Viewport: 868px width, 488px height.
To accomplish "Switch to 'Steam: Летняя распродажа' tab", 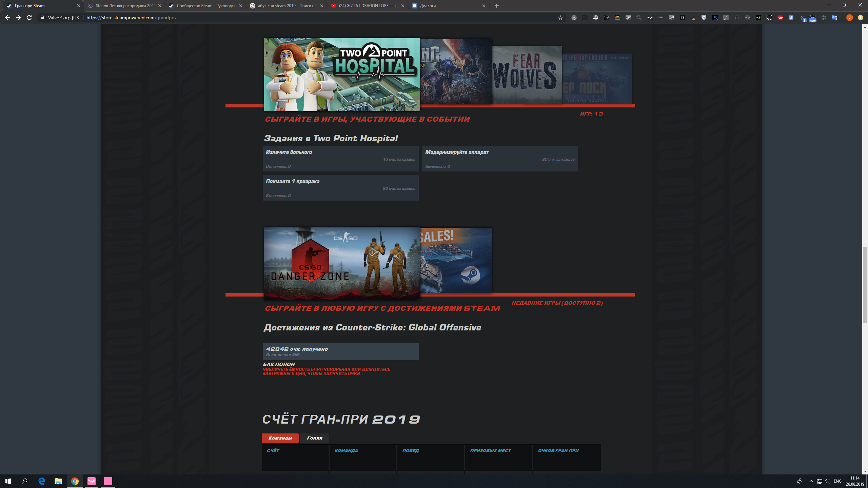I will click(124, 6).
